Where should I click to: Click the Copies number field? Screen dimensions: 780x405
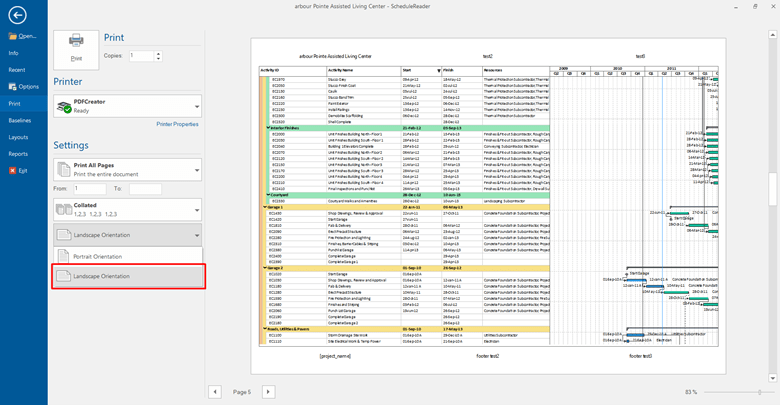(141, 56)
